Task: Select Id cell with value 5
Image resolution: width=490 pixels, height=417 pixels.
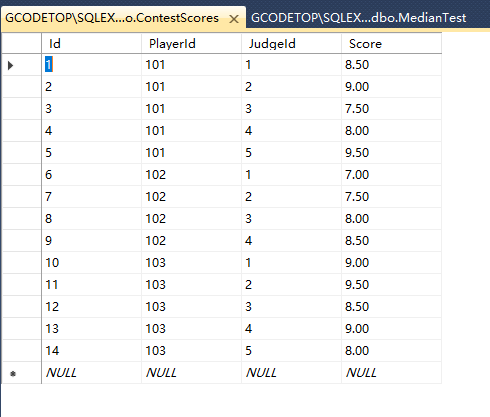Action: [92, 153]
